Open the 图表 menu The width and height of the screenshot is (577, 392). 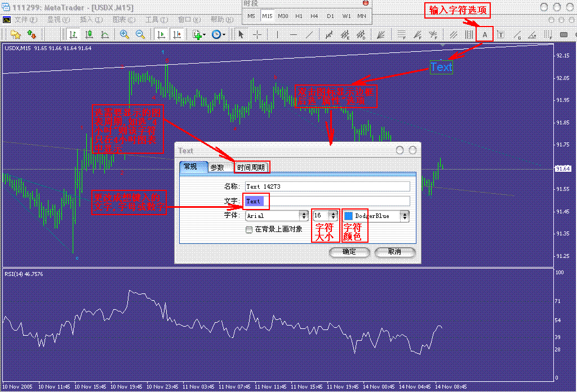click(124, 20)
